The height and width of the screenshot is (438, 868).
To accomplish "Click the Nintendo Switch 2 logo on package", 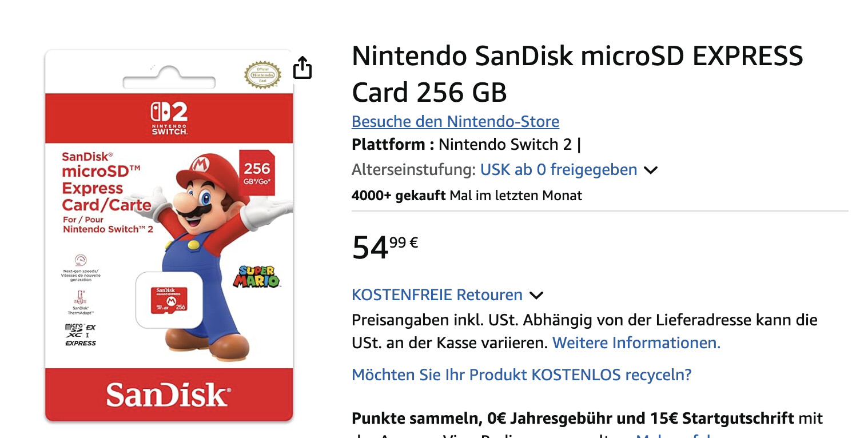I will pos(169,118).
